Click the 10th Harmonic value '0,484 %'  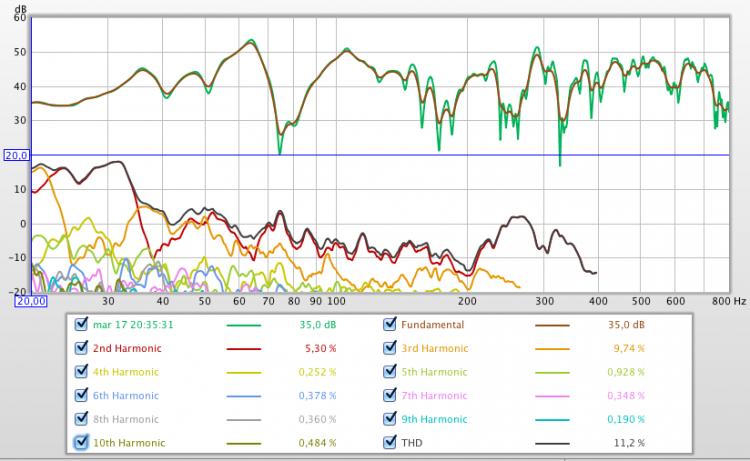(318, 443)
